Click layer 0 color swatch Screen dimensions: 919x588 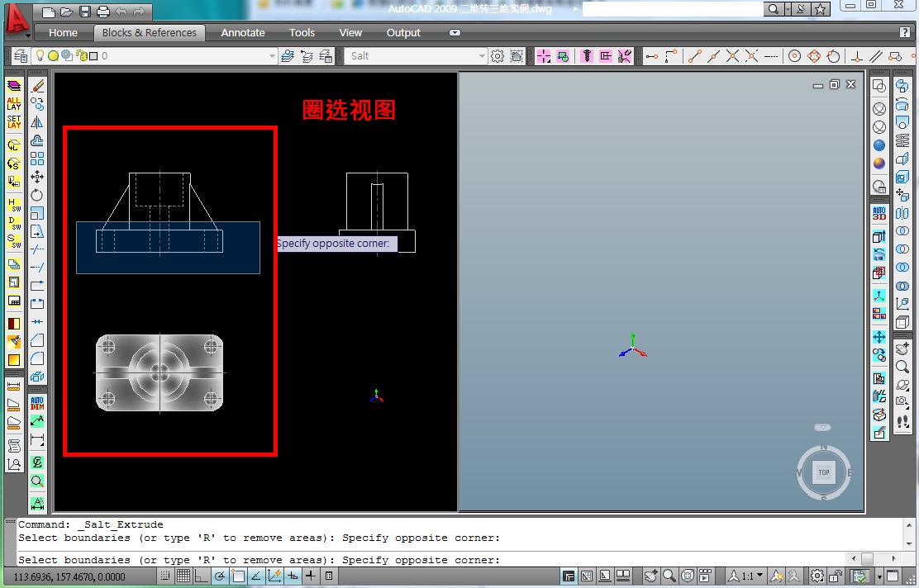pyautogui.click(x=93, y=56)
